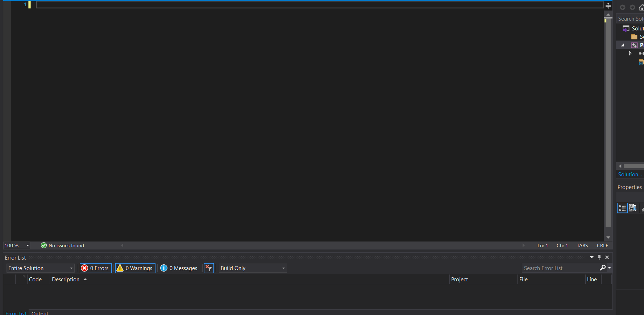
Task: Click the Solution Explorer Back arrow
Action: coord(623,7)
